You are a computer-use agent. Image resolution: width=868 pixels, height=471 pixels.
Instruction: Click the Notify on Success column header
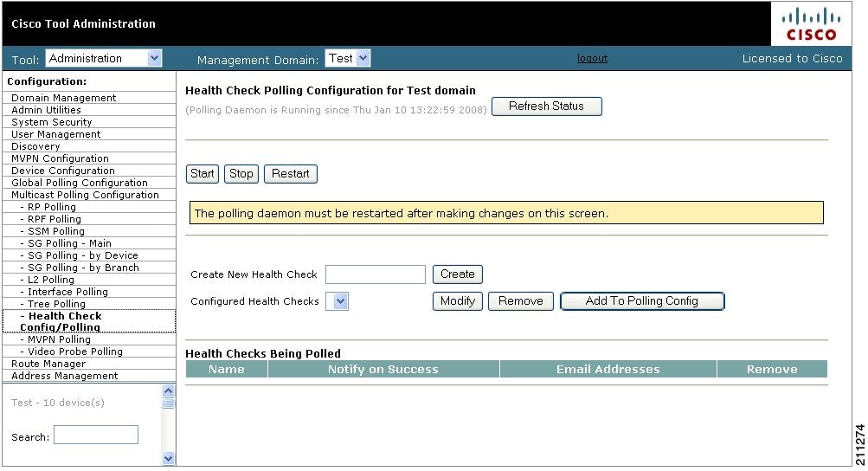(x=383, y=370)
